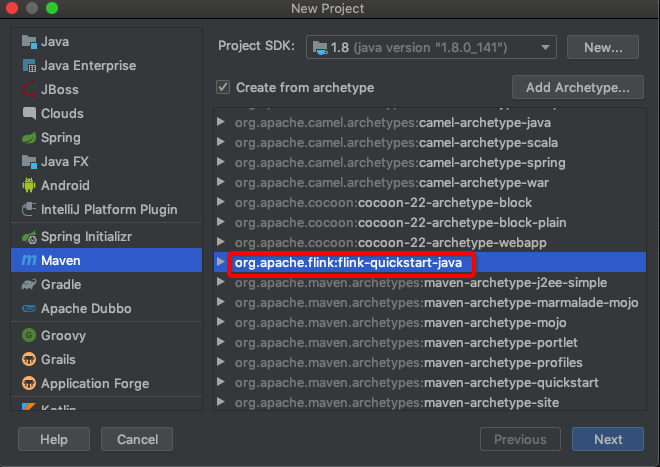Click the Application Forge icon
The image size is (660, 467).
tap(29, 383)
